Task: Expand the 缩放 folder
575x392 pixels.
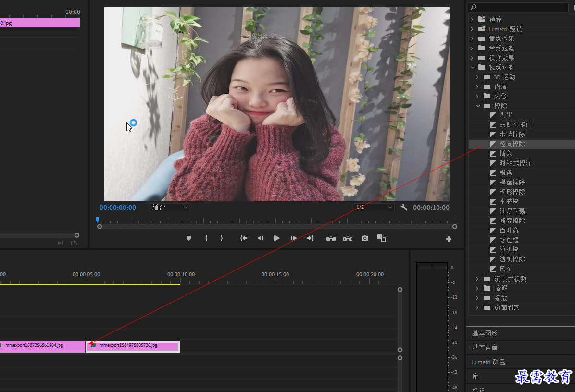Action: point(477,298)
